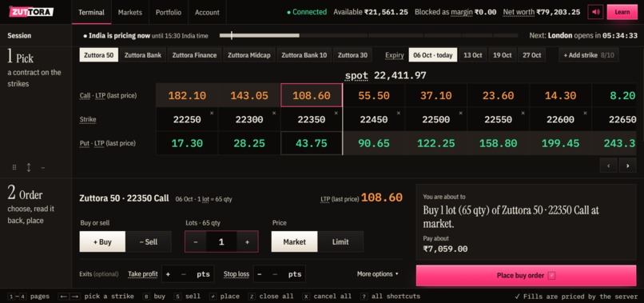Remove the 22250 strike column
The width and height of the screenshot is (644, 303).
pyautogui.click(x=212, y=113)
